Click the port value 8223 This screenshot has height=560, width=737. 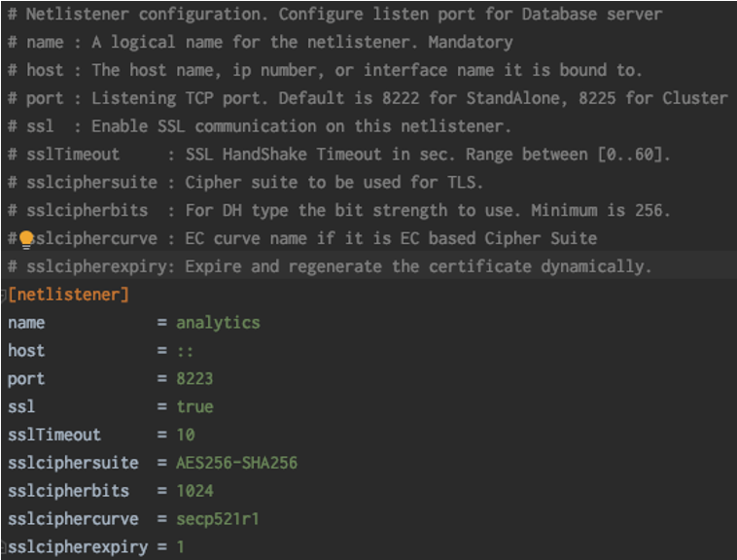[194, 378]
